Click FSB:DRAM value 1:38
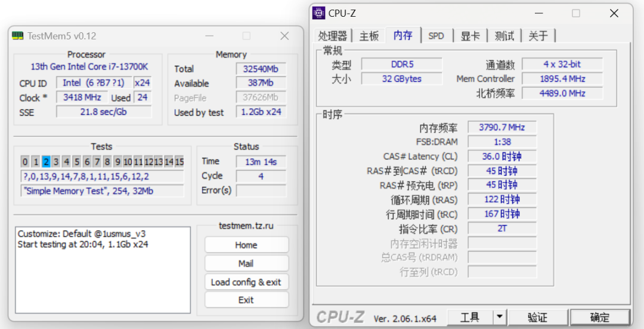This screenshot has width=644, height=329. [502, 142]
